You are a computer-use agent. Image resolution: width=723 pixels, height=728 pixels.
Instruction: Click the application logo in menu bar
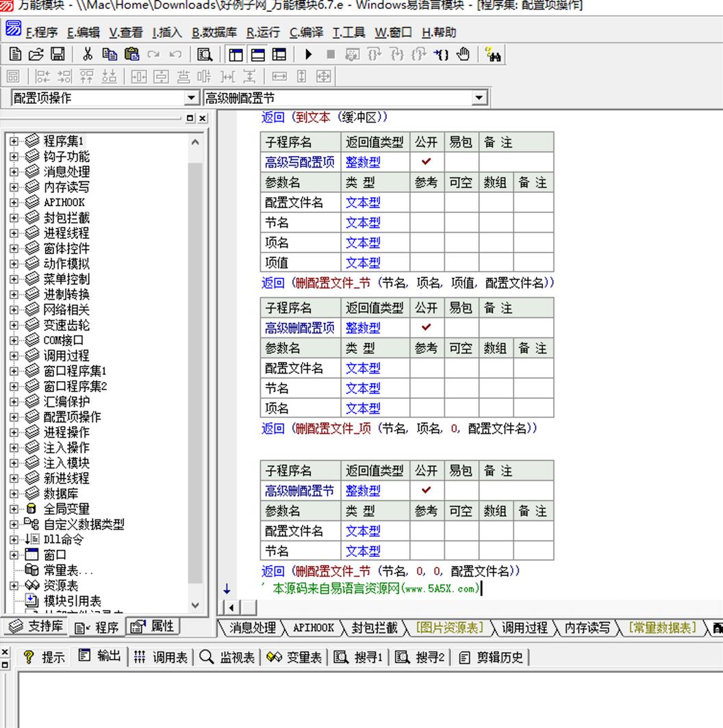coord(12,28)
